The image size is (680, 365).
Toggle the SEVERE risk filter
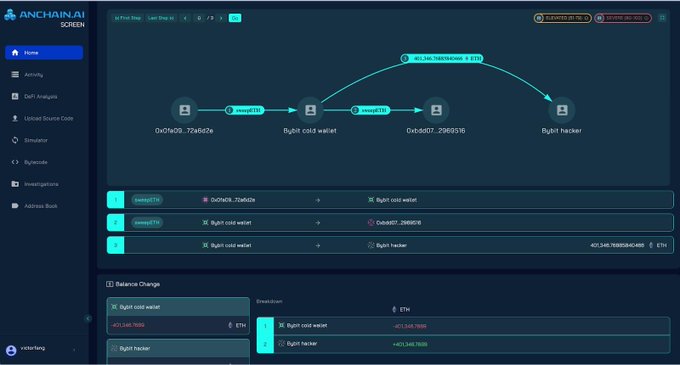point(623,18)
